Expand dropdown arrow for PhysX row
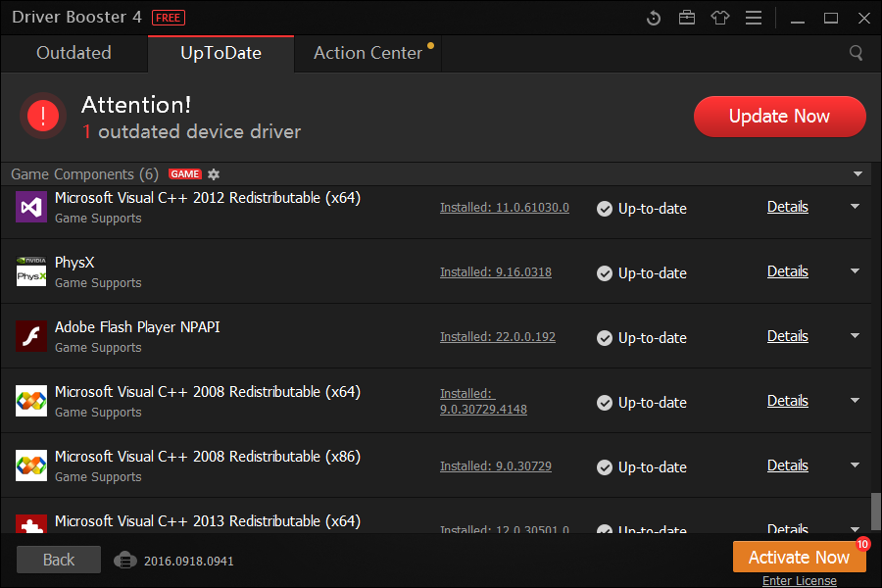This screenshot has width=882, height=588. 855,271
